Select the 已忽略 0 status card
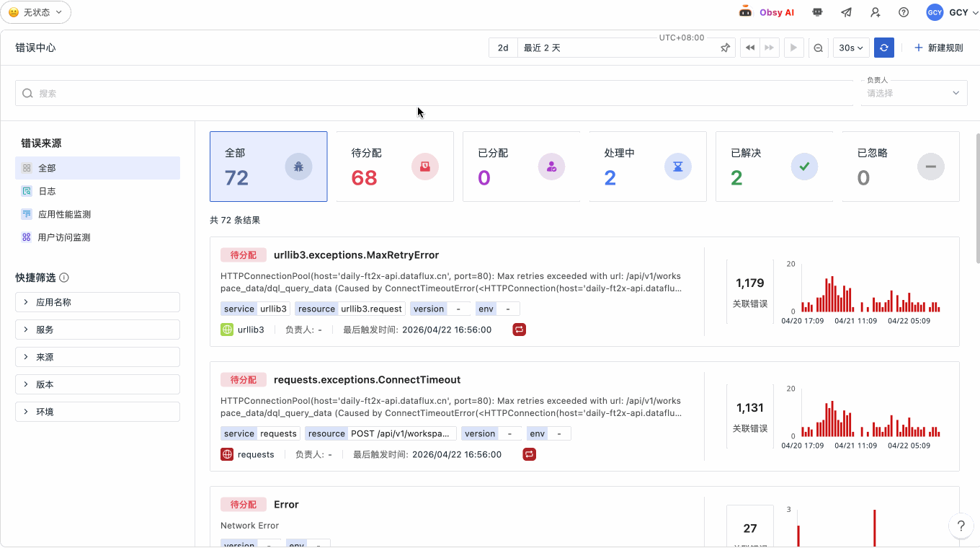This screenshot has height=548, width=980. pos(901,167)
